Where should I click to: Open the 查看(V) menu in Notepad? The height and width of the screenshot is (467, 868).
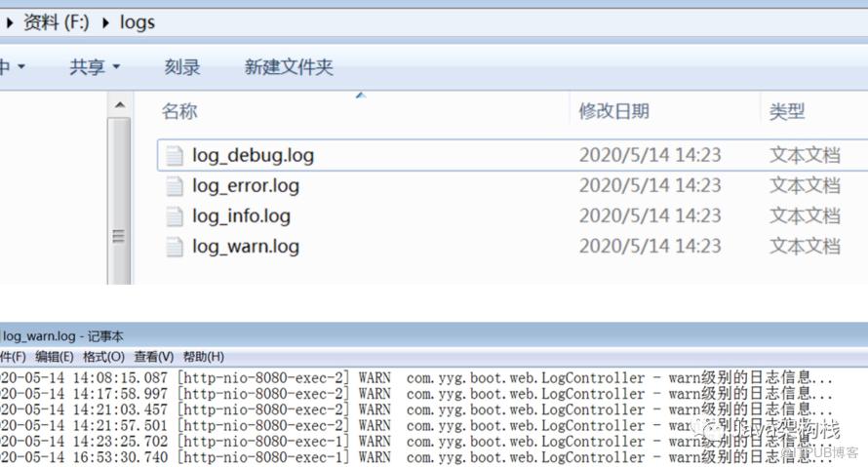(154, 357)
